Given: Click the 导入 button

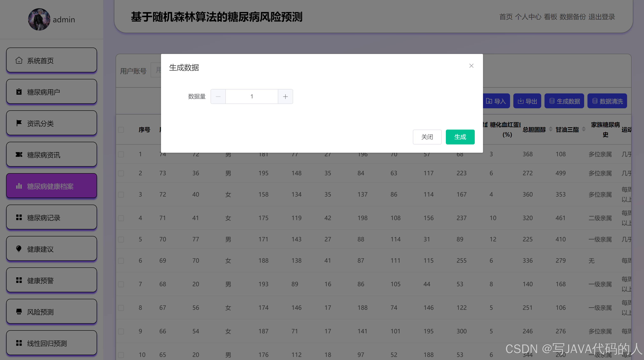Looking at the screenshot, I should (x=496, y=101).
